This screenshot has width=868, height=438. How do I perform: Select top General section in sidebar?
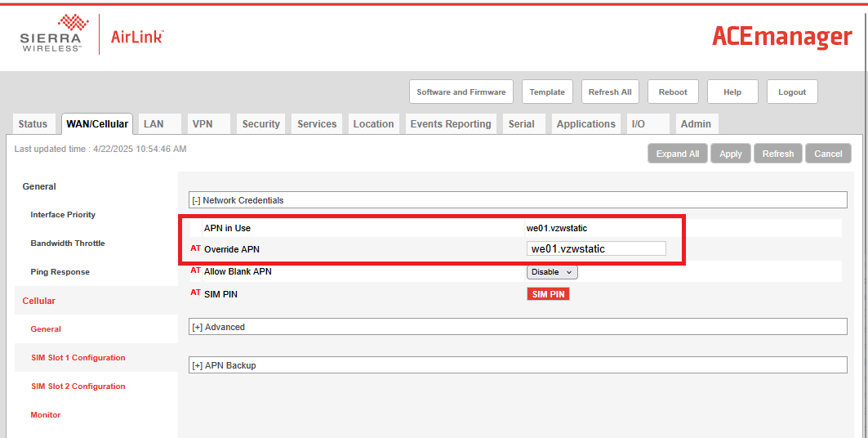(39, 186)
